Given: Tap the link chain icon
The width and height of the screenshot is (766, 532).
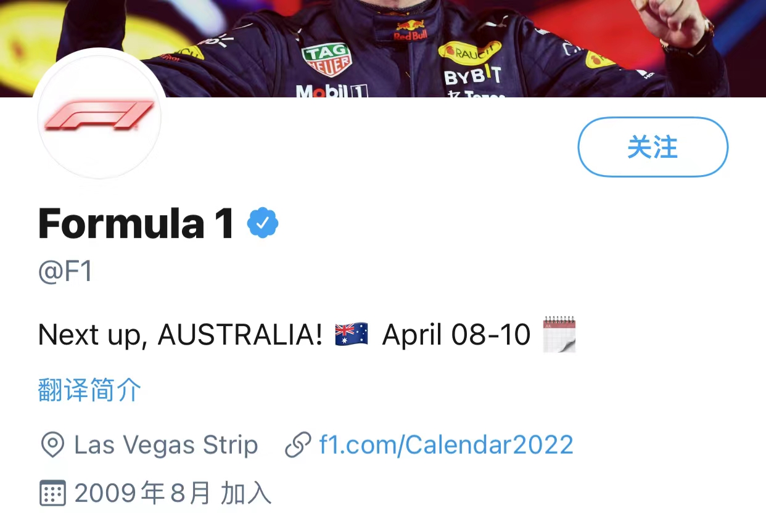Looking at the screenshot, I should point(298,444).
